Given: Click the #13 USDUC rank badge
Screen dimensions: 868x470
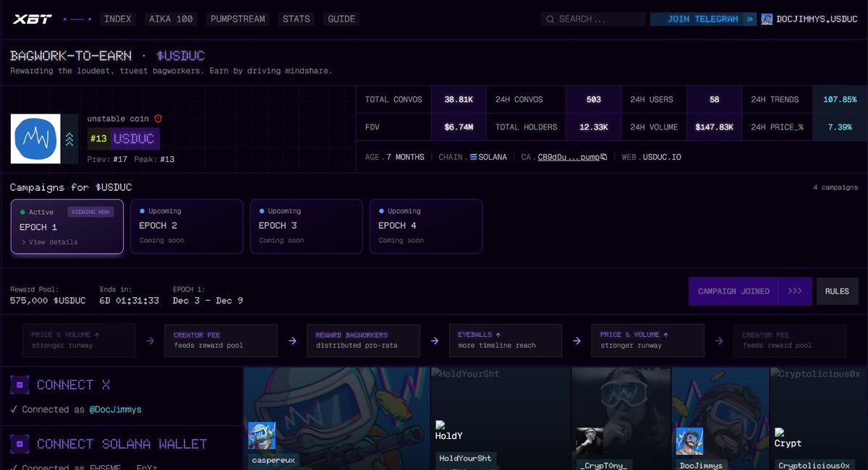Looking at the screenshot, I should click(x=124, y=139).
